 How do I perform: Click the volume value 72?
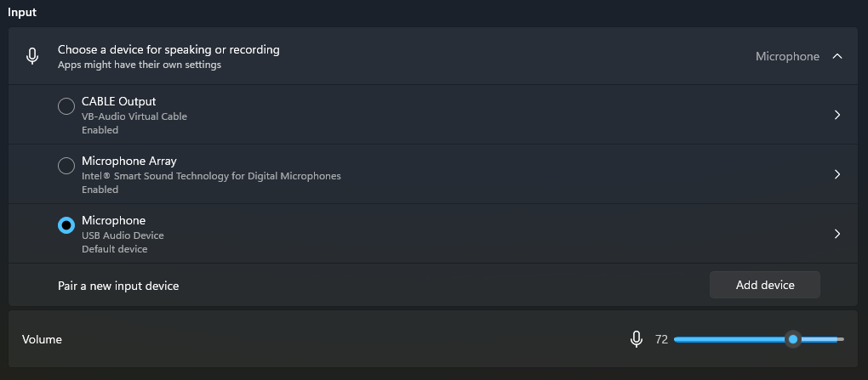661,339
